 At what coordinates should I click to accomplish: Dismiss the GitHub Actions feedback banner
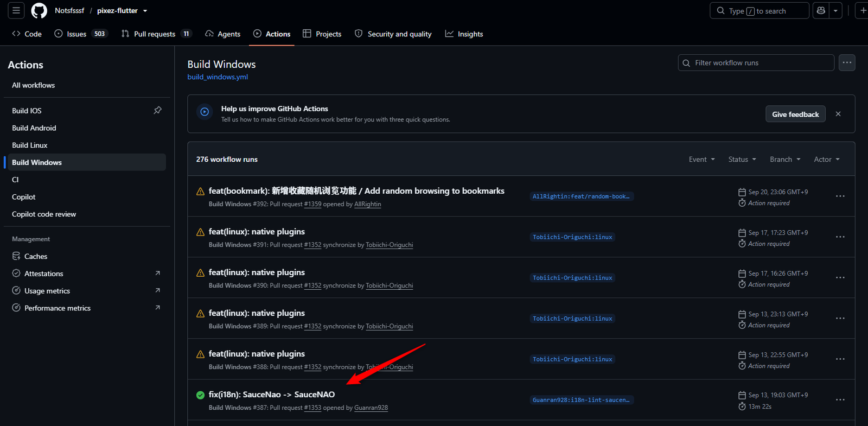[x=838, y=114]
